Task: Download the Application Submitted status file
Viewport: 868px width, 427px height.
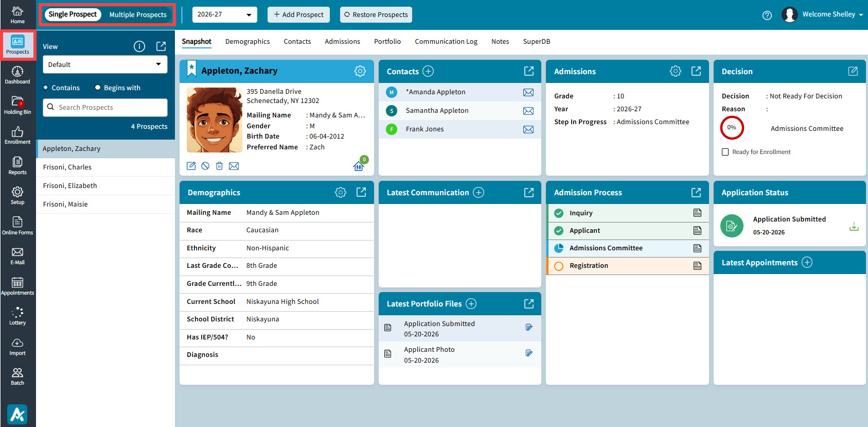Action: tap(854, 226)
